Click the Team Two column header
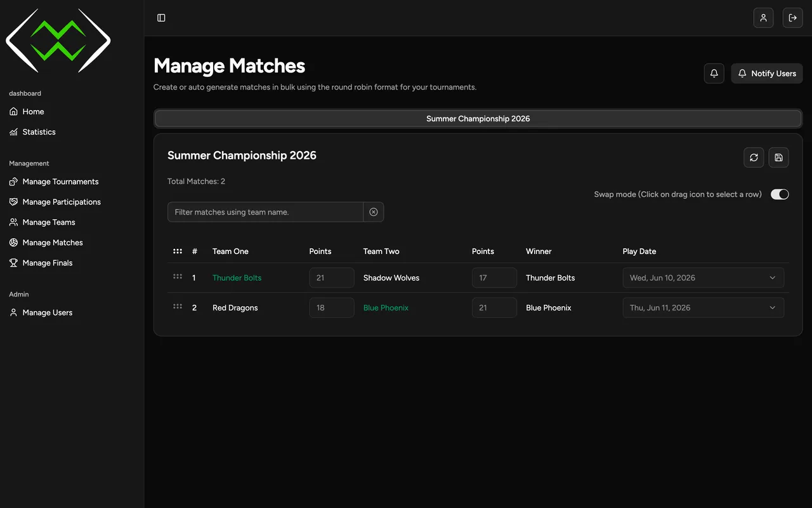The height and width of the screenshot is (508, 812). click(x=381, y=251)
